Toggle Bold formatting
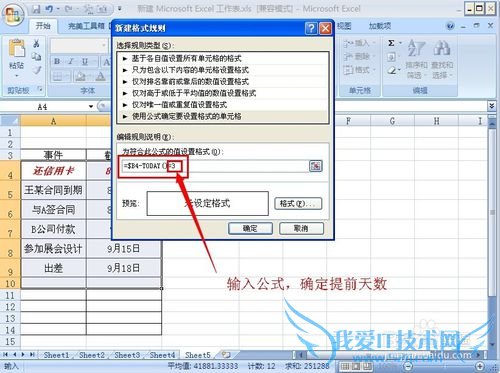 (x=57, y=61)
